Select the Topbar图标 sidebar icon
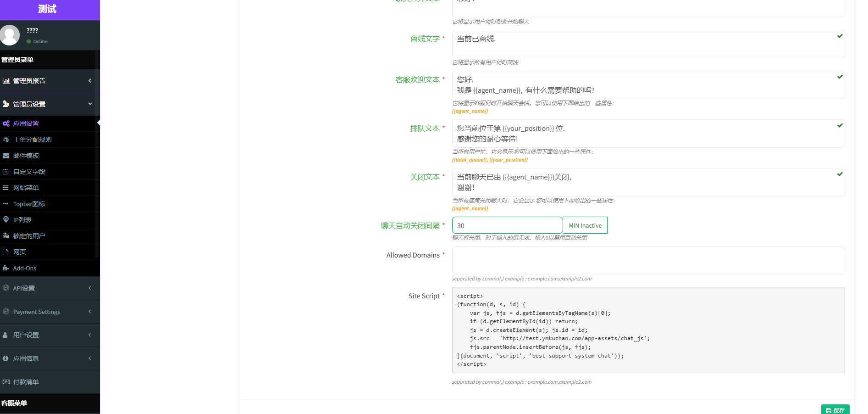Image resolution: width=868 pixels, height=414 pixels. pyautogui.click(x=6, y=204)
